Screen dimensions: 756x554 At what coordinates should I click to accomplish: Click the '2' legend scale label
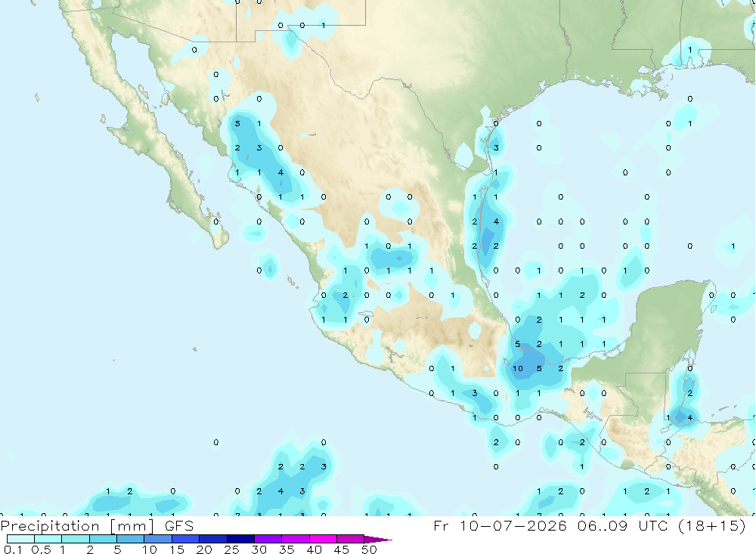tap(90, 549)
